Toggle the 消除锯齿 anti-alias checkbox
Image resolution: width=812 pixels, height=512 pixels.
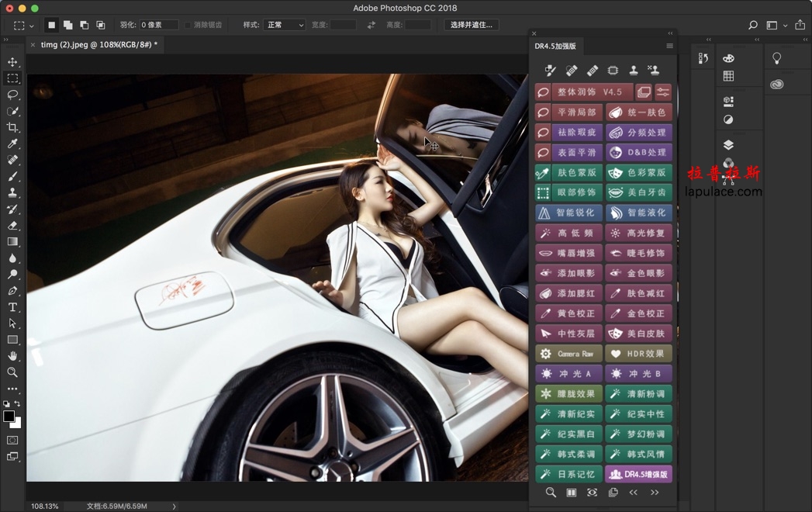point(188,25)
